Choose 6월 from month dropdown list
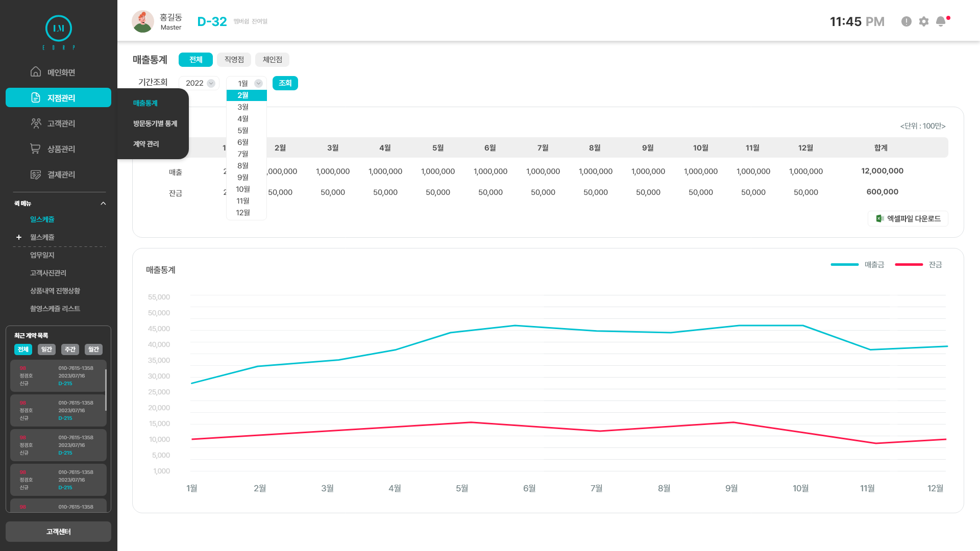980x551 pixels. click(243, 142)
